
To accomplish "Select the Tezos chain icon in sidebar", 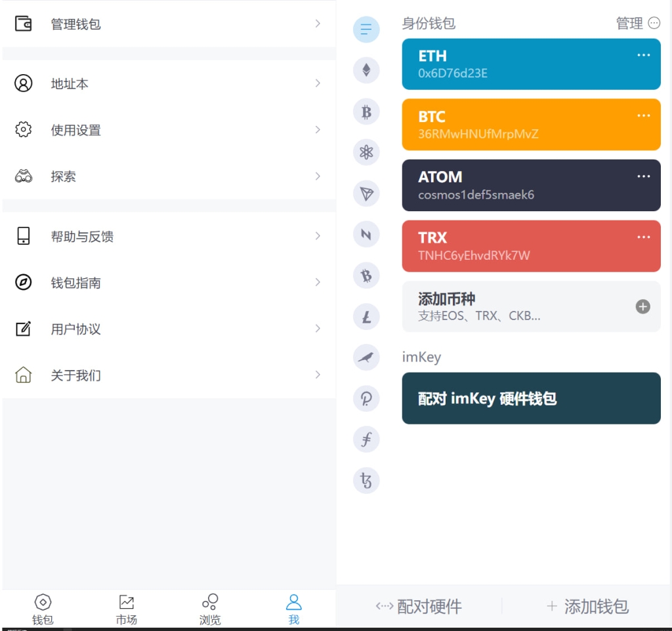I will tap(366, 480).
